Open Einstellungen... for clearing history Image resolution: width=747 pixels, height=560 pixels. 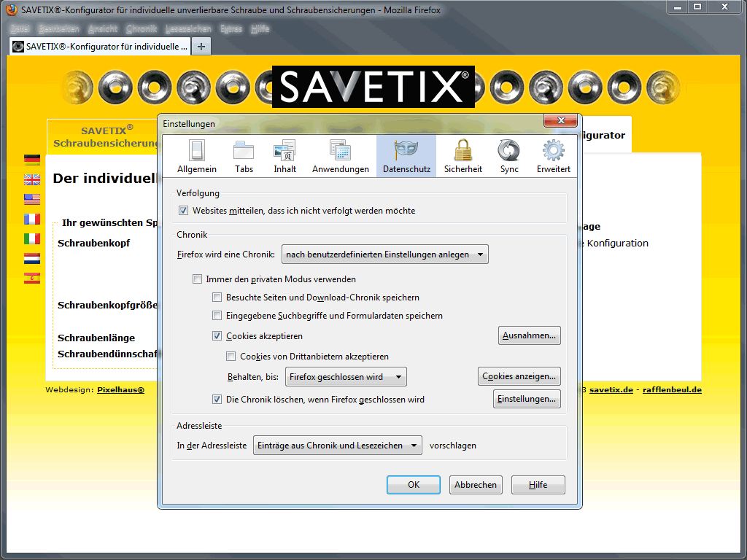coord(527,399)
